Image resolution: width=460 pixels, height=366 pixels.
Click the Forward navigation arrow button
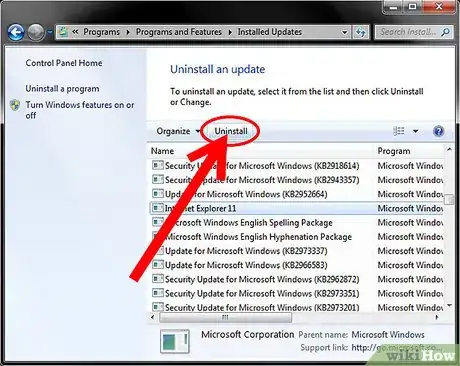(36, 32)
